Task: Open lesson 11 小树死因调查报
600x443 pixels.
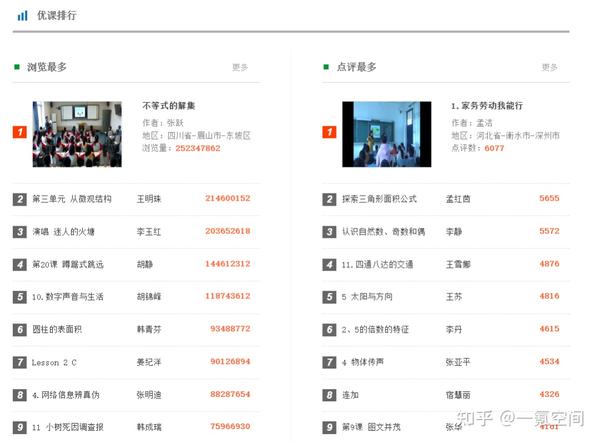Action: click(x=68, y=427)
